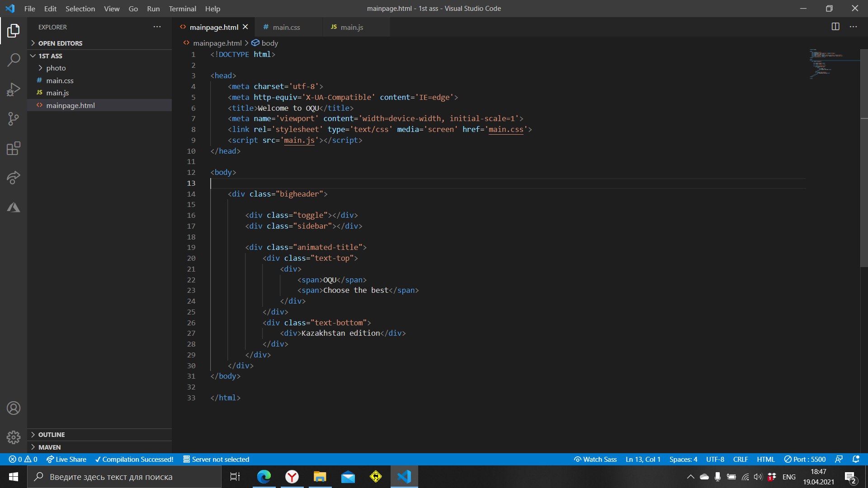Open Source Control view

point(14,119)
